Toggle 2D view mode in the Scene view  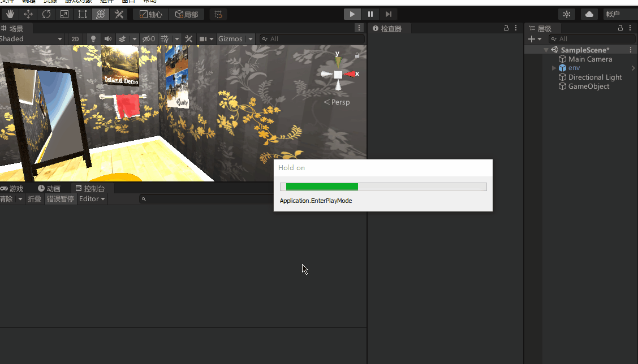[x=75, y=38]
